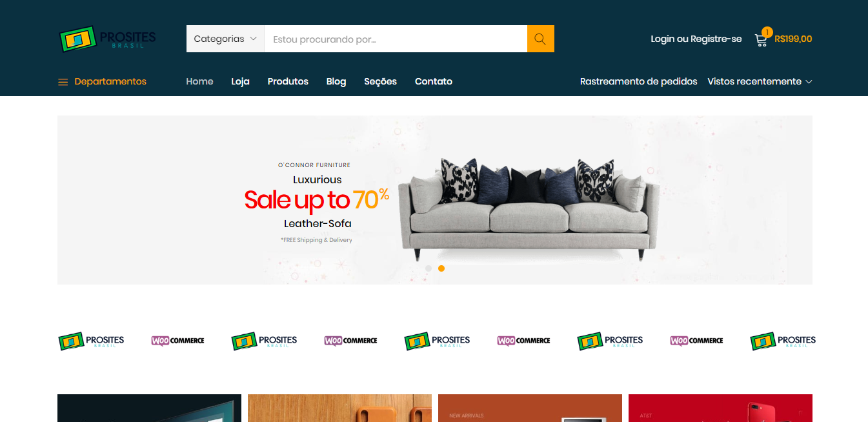
Task: Click the last Prosites logo in brand row
Action: pyautogui.click(x=783, y=341)
